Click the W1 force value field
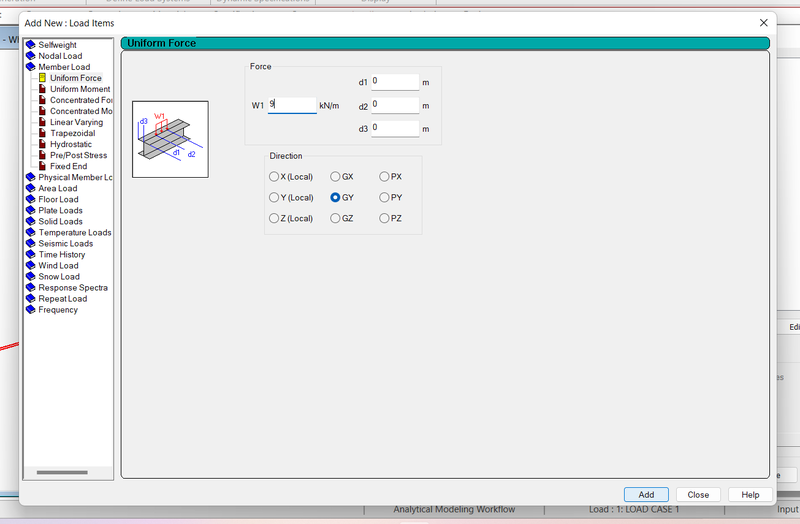This screenshot has height=524, width=800. [292, 105]
